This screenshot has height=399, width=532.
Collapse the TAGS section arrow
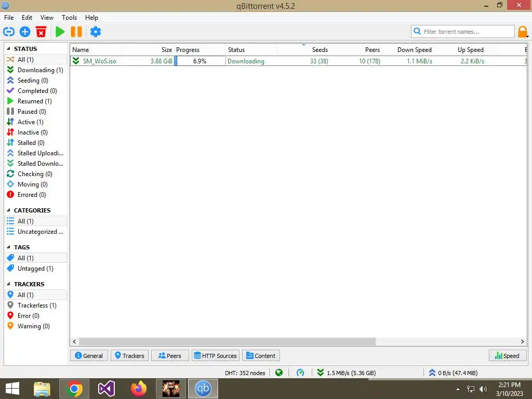point(8,247)
